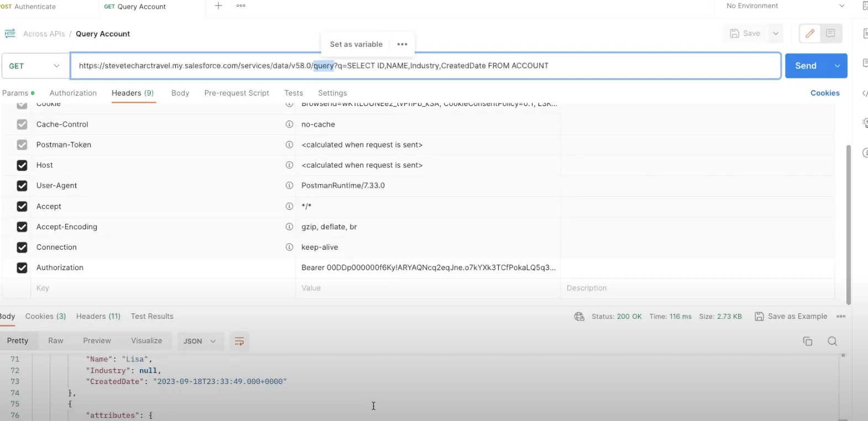Image resolution: width=868 pixels, height=421 pixels.
Task: Expand the Save options dropdown arrow
Action: (x=776, y=34)
